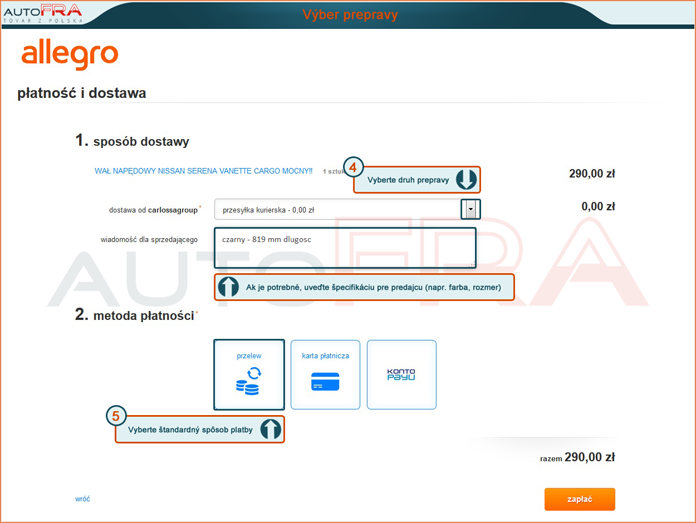Click the coins transfer icon in przelew
Screen dimensions: 696x523
pos(249,381)
